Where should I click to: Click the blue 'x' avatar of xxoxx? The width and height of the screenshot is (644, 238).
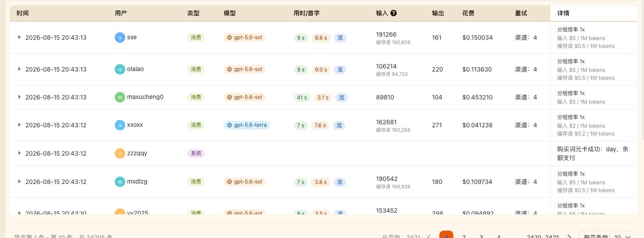coord(120,125)
